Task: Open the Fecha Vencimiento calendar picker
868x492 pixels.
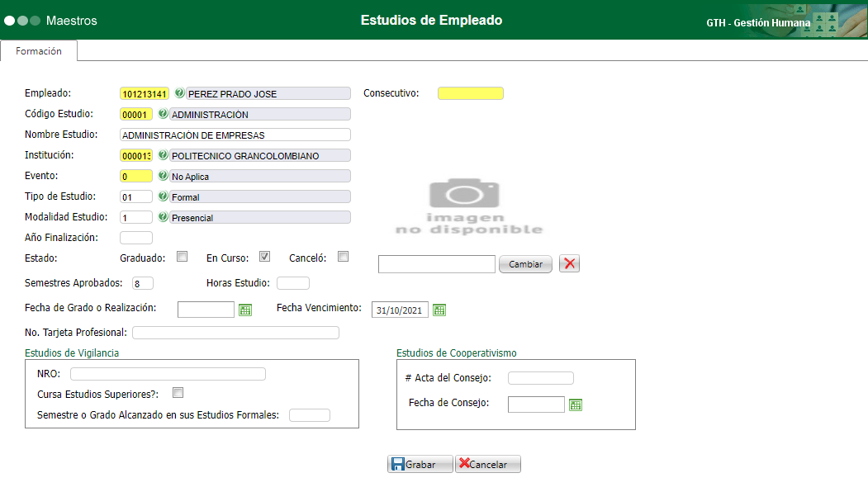Action: 439,310
